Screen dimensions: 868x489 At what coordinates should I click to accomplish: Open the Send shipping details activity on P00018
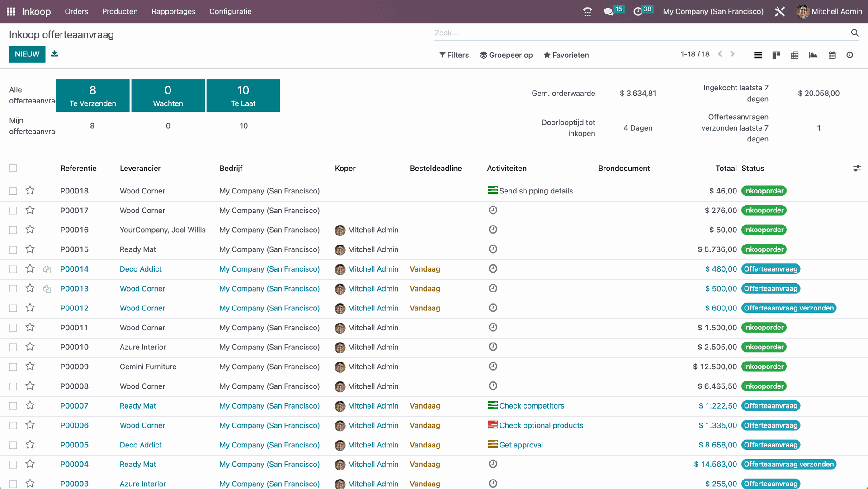[535, 191]
